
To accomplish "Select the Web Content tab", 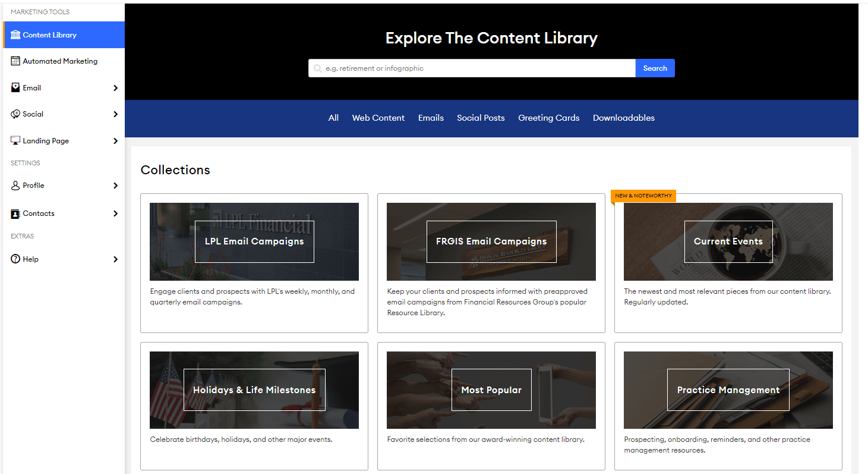I will click(x=378, y=118).
